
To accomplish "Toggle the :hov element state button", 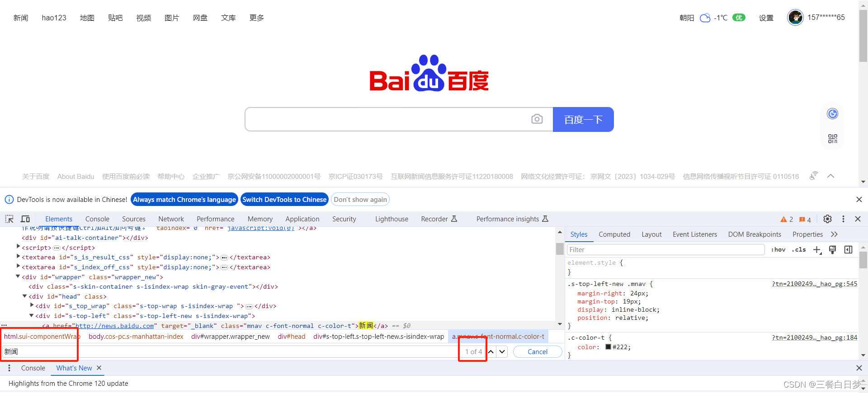I will 778,250.
